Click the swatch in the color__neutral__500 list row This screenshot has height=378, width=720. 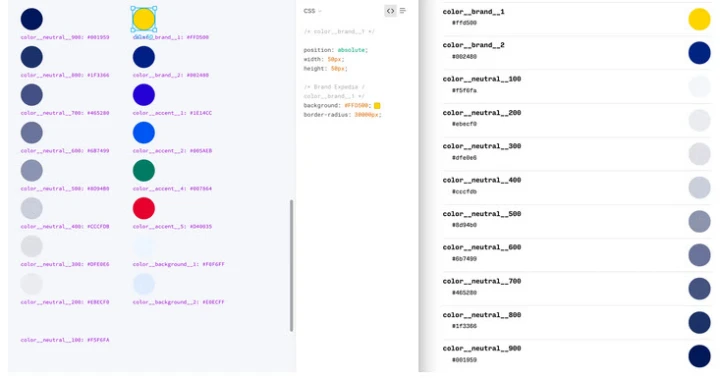point(699,221)
